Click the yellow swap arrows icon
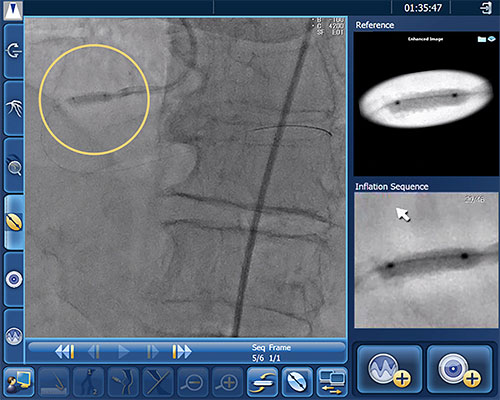Screen dimensions: 500x400 (x=262, y=381)
